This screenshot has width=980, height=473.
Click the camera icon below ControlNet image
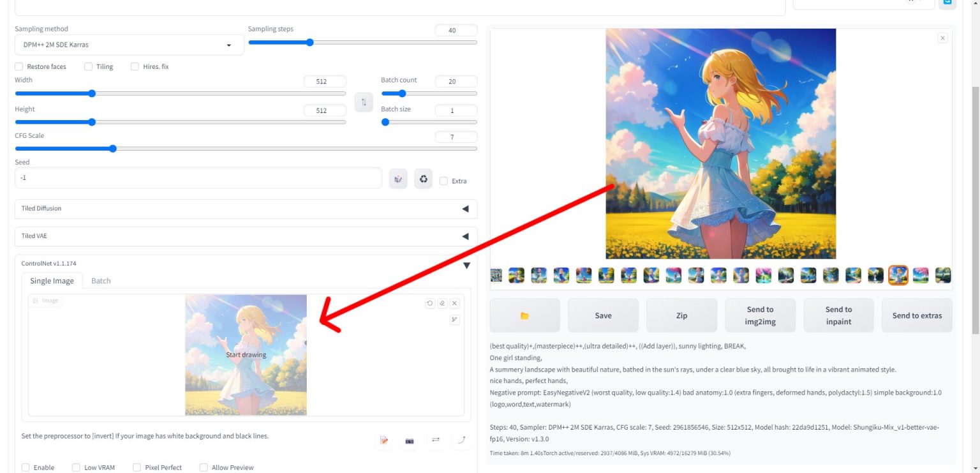tap(410, 440)
